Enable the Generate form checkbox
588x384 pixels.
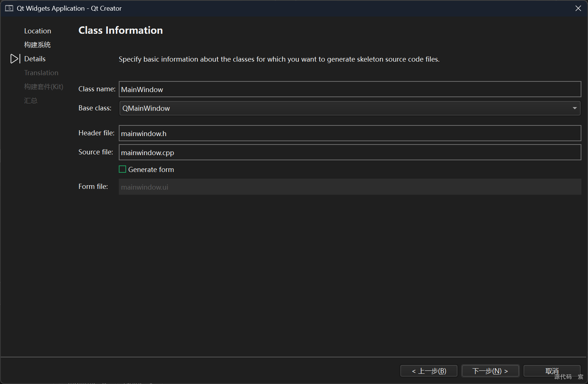[x=122, y=169]
